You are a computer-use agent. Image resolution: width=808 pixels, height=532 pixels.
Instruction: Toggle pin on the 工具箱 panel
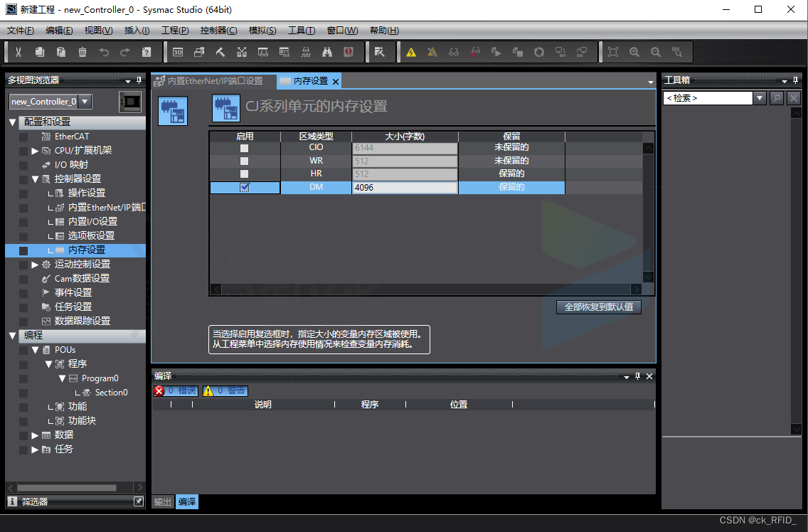coord(795,80)
